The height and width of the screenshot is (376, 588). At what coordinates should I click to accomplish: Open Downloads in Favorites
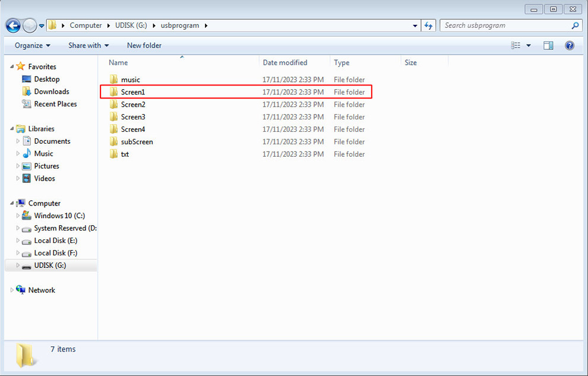(52, 91)
